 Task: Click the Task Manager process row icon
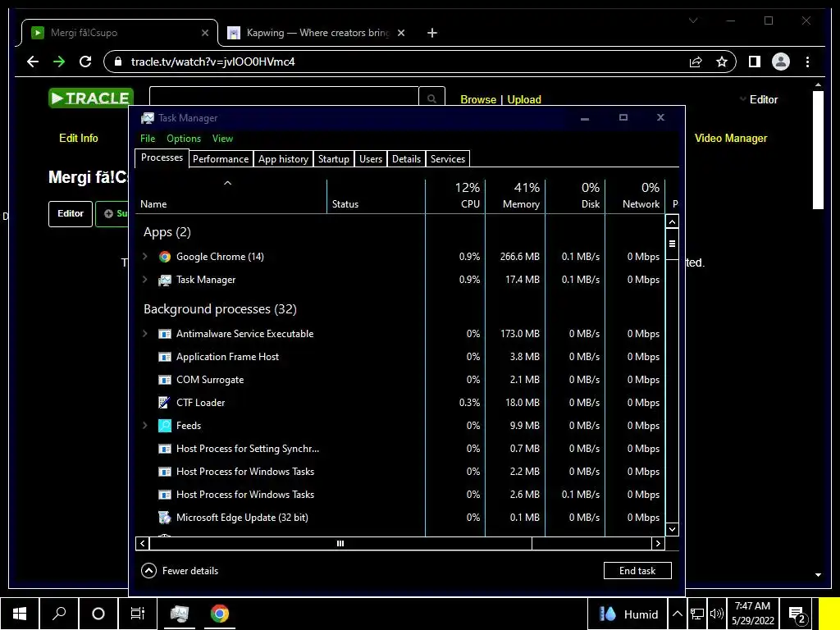[165, 280]
